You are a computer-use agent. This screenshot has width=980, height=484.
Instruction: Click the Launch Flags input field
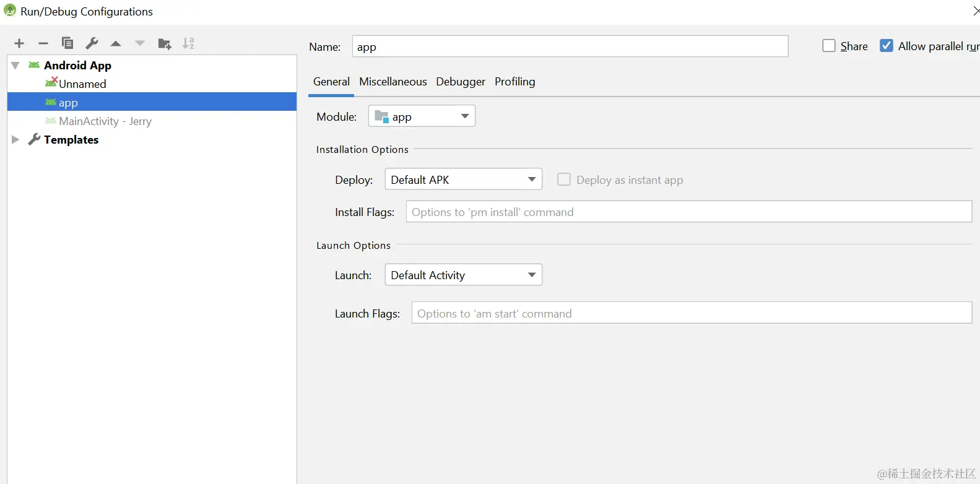(692, 313)
